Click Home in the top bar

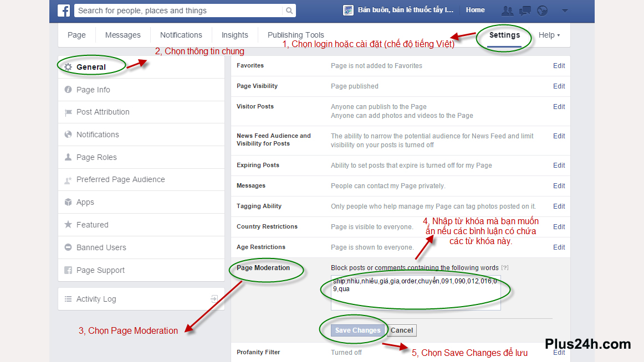click(475, 10)
